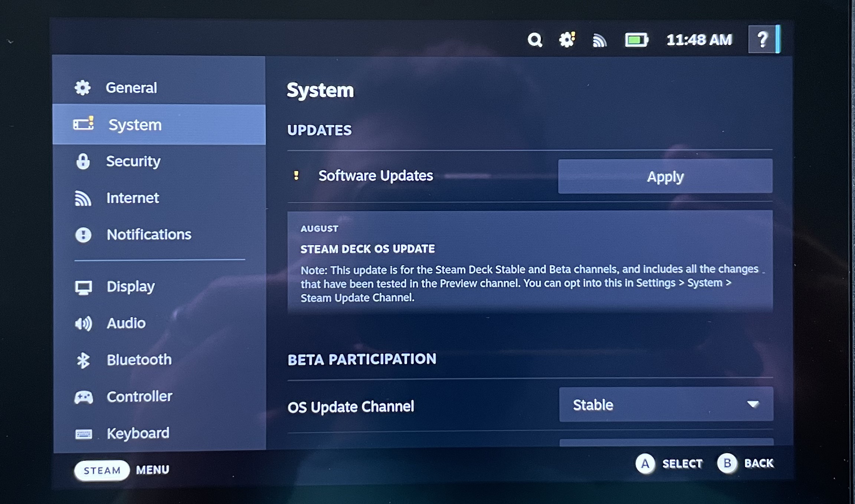Viewport: 855px width, 504px height.
Task: Click the Keyboard icon in sidebar
Action: coord(83,434)
